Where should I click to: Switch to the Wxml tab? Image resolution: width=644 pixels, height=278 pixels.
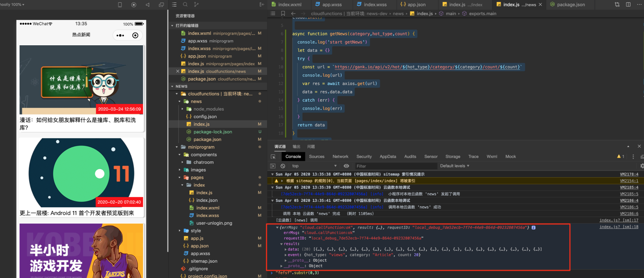(x=492, y=156)
